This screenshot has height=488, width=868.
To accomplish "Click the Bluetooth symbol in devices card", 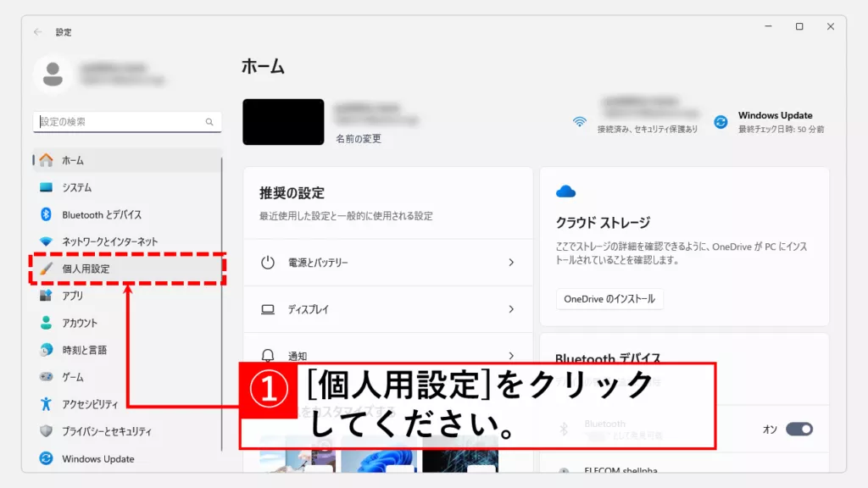I will (x=564, y=430).
